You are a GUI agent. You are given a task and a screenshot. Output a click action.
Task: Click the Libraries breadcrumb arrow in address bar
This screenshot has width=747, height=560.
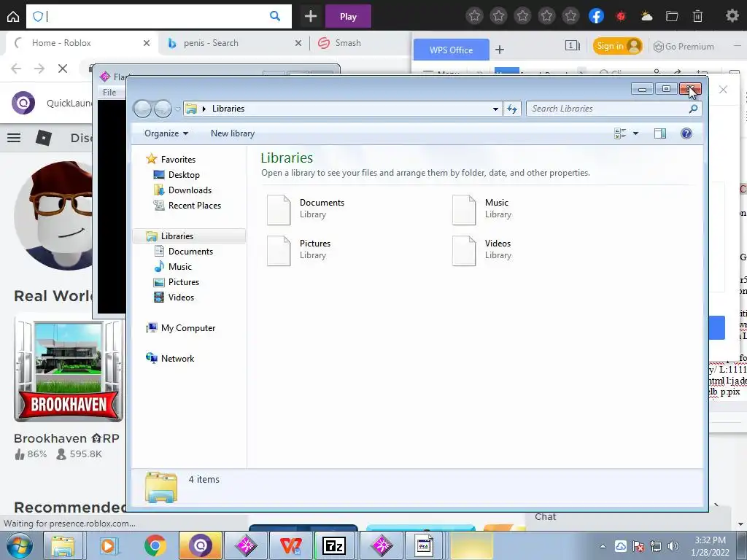(x=204, y=109)
